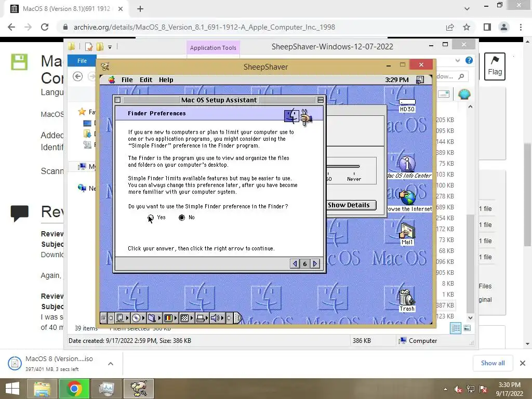The height and width of the screenshot is (399, 532).
Task: Switch Explorer to details view
Action: pyautogui.click(x=455, y=328)
